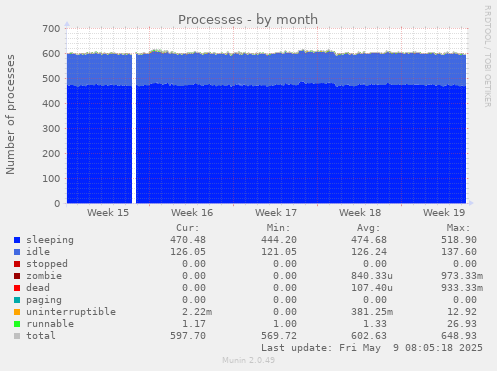Click the 700 y-axis value
Viewport: 497px width, 371px height.
(x=51, y=29)
